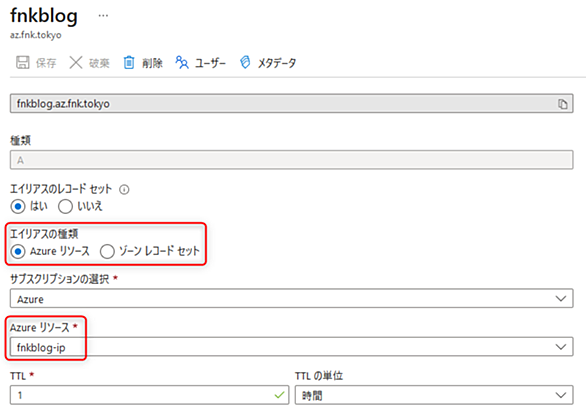Click the discard (破棄) X icon

tap(76, 62)
